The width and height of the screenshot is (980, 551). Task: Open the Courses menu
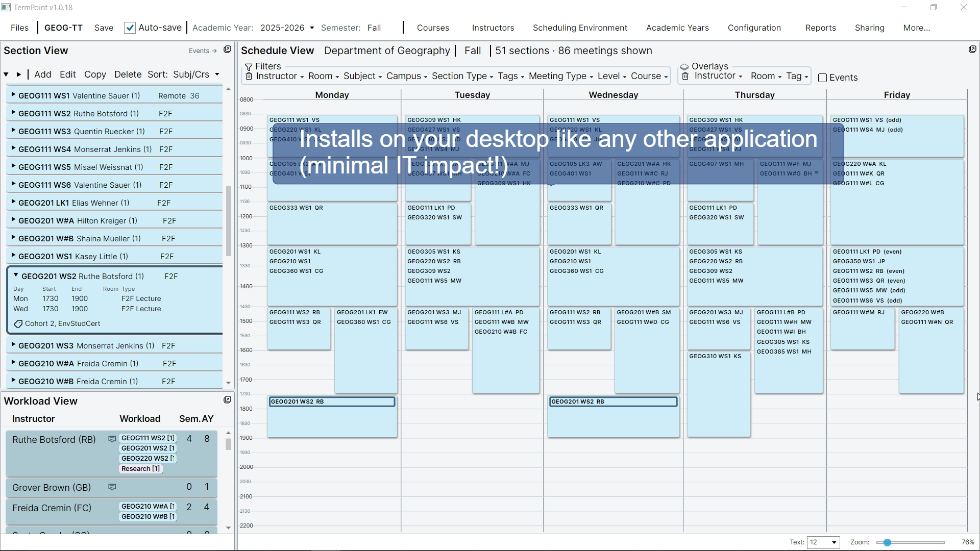coord(433,28)
